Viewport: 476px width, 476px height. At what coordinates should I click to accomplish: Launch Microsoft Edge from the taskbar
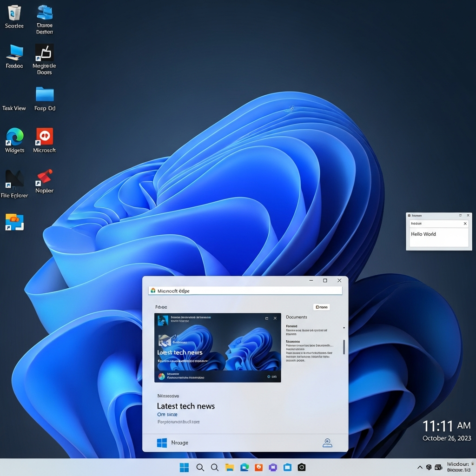pyautogui.click(x=244, y=467)
